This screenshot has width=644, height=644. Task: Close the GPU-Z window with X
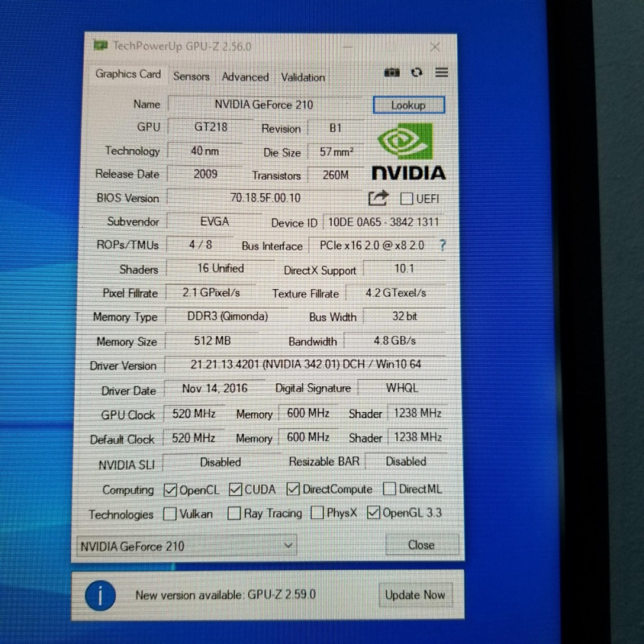coord(435,47)
